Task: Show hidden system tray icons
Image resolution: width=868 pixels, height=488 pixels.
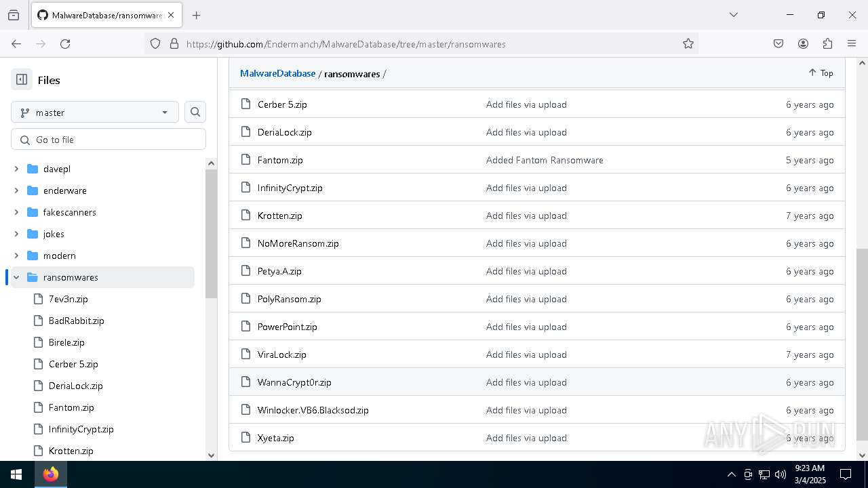Action: click(731, 474)
